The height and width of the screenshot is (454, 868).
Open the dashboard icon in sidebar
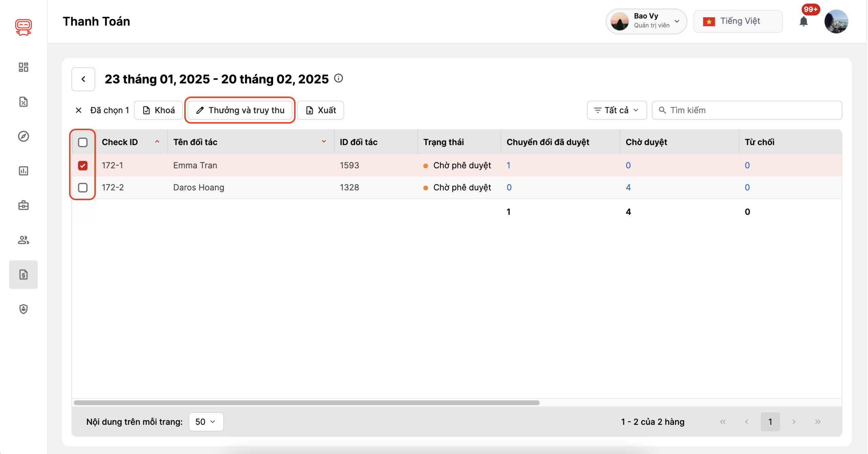tap(23, 67)
